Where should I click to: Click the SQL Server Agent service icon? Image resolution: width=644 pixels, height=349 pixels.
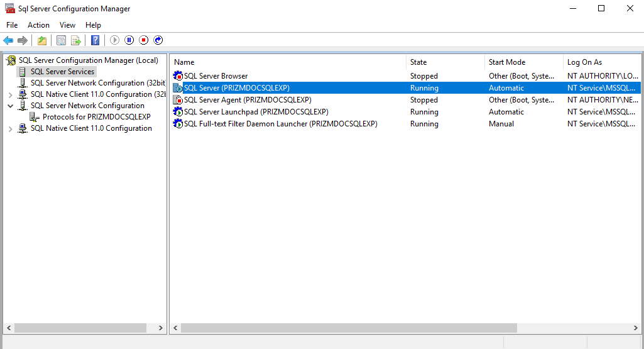pyautogui.click(x=178, y=100)
